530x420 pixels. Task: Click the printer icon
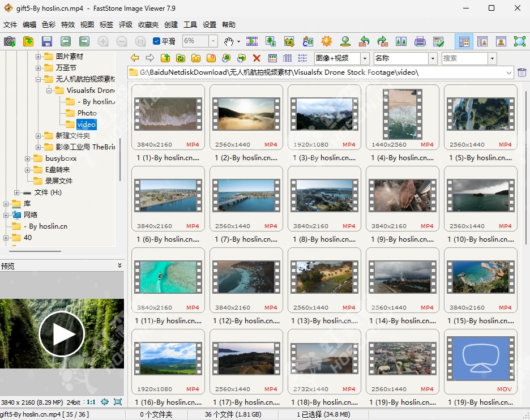tap(420, 41)
